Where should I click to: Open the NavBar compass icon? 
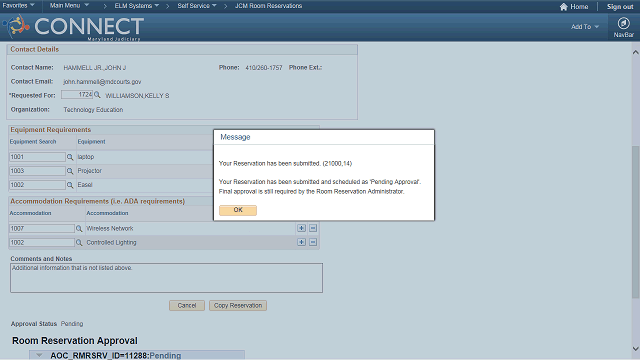click(623, 23)
